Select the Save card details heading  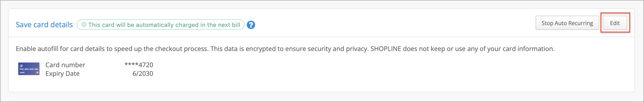coord(44,25)
